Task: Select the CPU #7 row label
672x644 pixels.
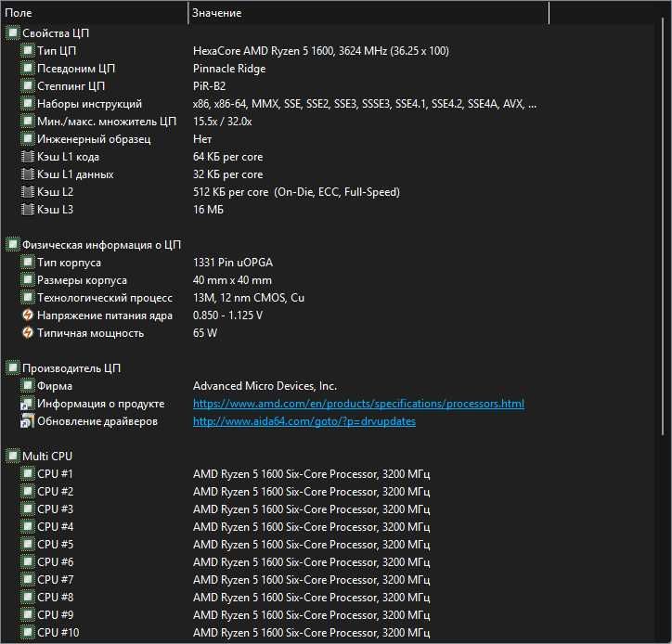Action: point(56,579)
